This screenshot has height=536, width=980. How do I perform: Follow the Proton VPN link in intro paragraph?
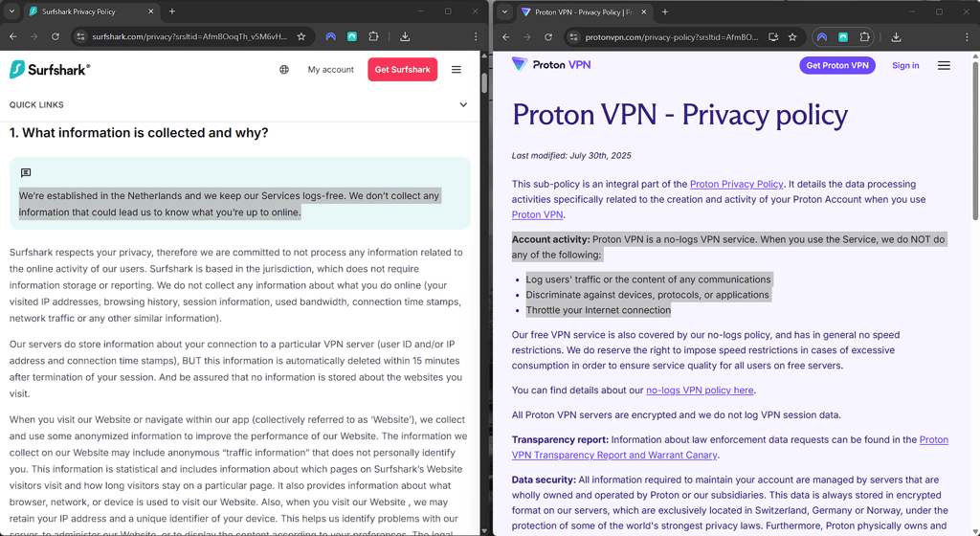click(538, 214)
